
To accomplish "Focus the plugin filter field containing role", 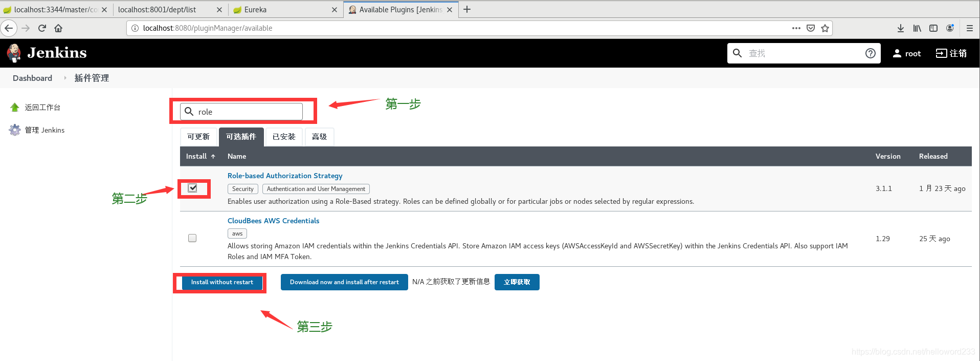I will click(x=241, y=112).
